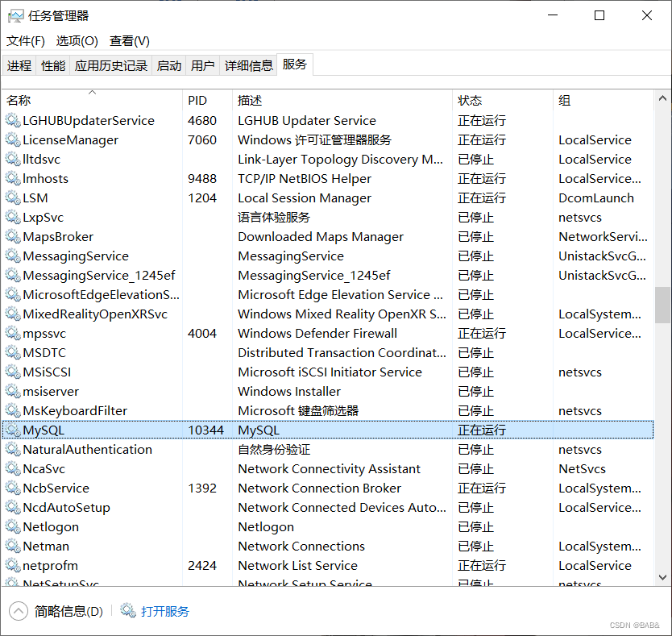
Task: Click the Network List Service description
Action: coord(297,565)
